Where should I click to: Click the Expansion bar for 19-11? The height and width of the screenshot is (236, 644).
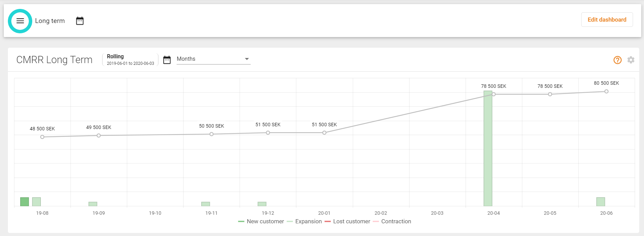pos(206,204)
